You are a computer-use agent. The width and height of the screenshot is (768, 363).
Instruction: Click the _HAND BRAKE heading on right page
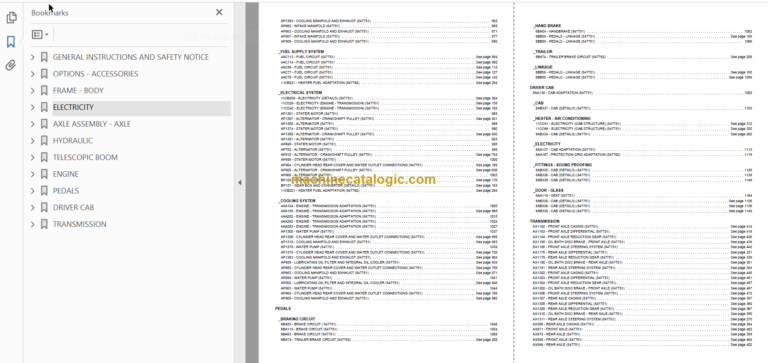[547, 25]
